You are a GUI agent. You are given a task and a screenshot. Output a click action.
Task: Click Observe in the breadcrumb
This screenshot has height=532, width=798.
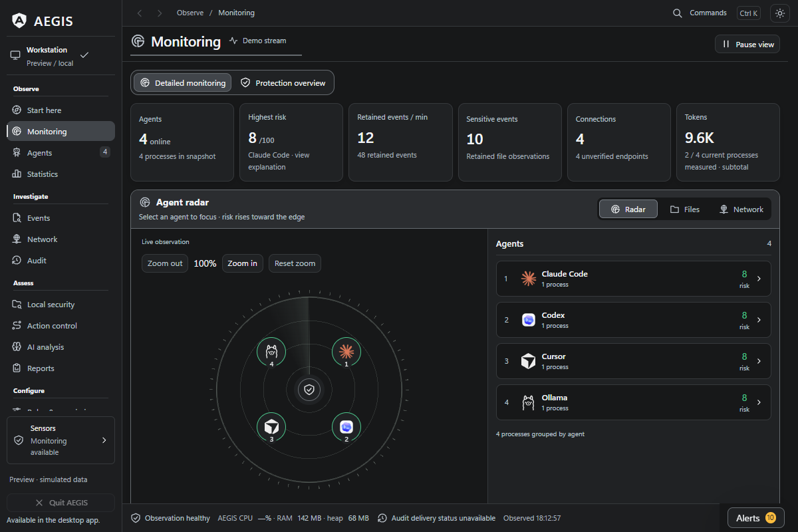pos(190,13)
